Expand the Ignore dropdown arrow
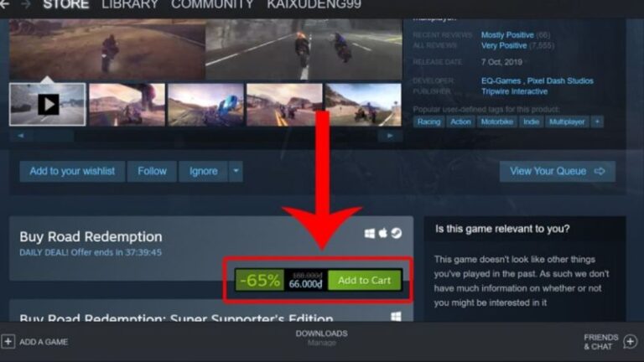644x362 pixels. [236, 171]
